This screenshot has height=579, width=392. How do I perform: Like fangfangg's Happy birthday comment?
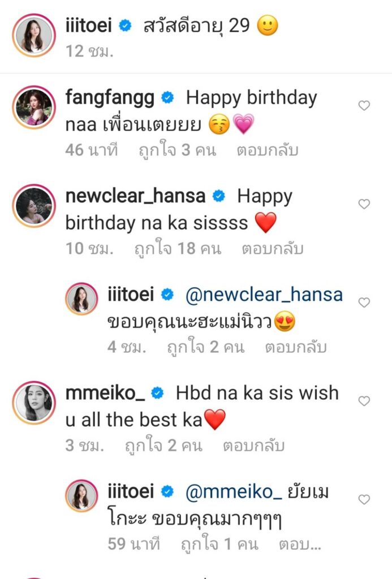click(365, 106)
